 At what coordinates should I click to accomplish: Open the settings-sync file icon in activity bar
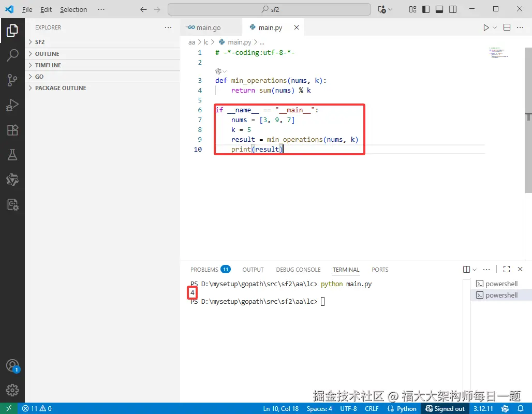12,204
